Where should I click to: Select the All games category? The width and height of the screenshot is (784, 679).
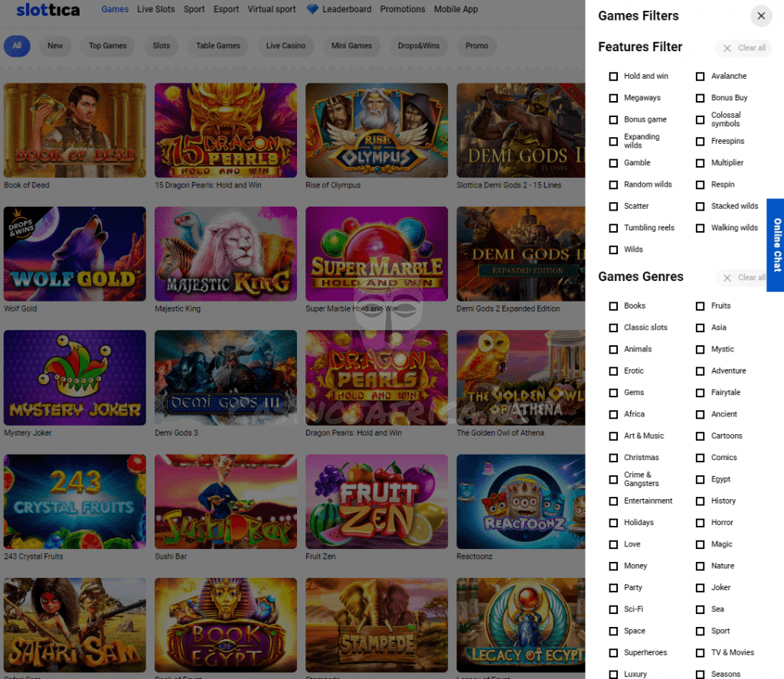[x=17, y=46]
